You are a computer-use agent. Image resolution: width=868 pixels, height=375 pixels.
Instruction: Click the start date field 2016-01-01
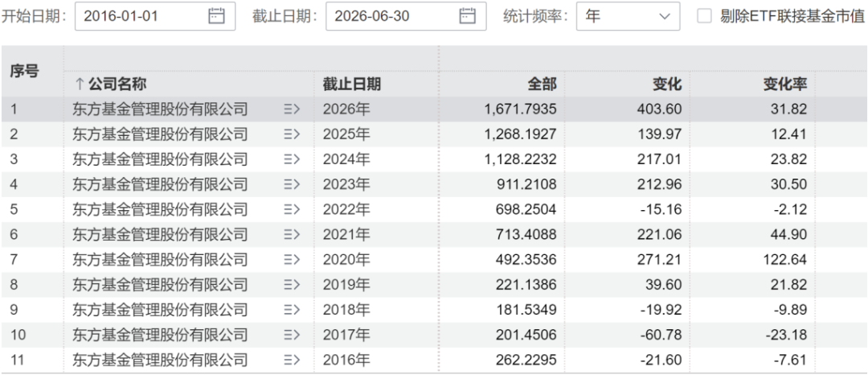(x=155, y=16)
